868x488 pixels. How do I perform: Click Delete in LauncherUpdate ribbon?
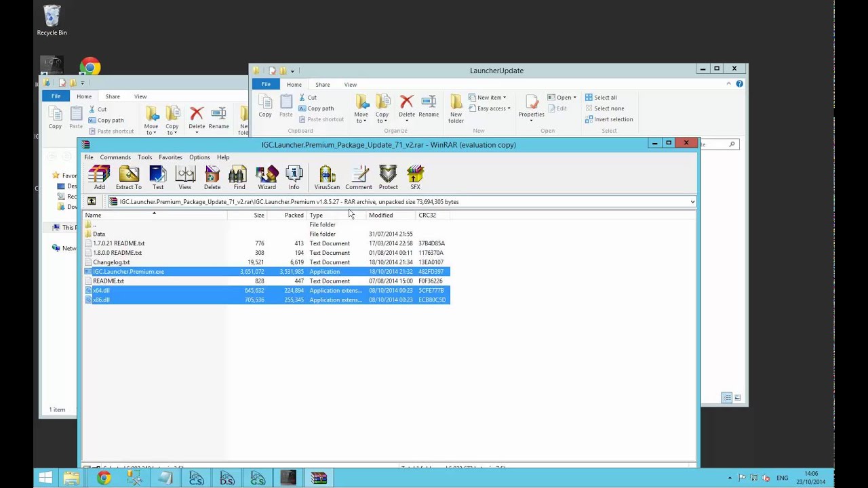[407, 106]
